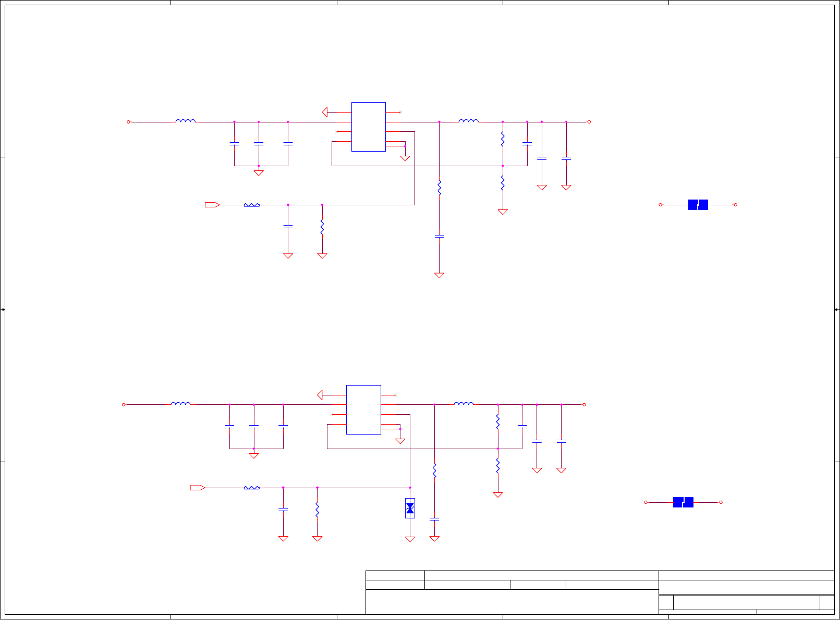Click the snubber resistor in the lower circuit
Image resolution: width=840 pixels, height=620 pixels.
click(x=434, y=471)
